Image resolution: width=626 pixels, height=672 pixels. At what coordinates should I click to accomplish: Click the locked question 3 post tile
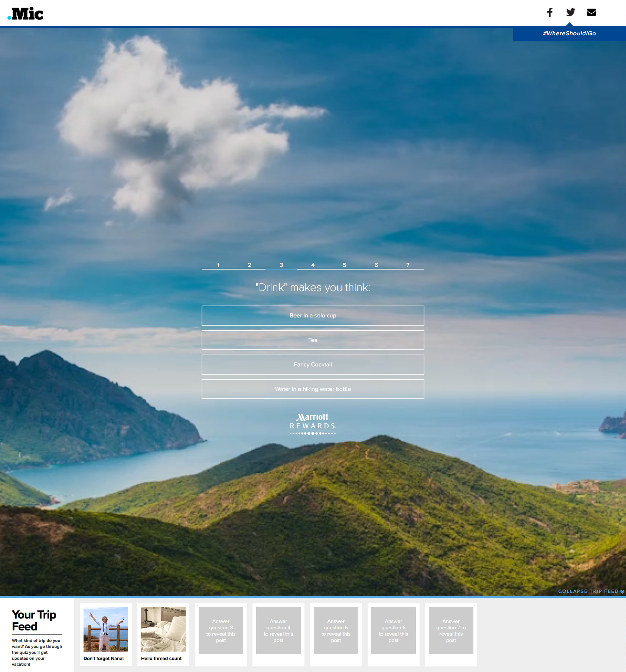click(221, 630)
